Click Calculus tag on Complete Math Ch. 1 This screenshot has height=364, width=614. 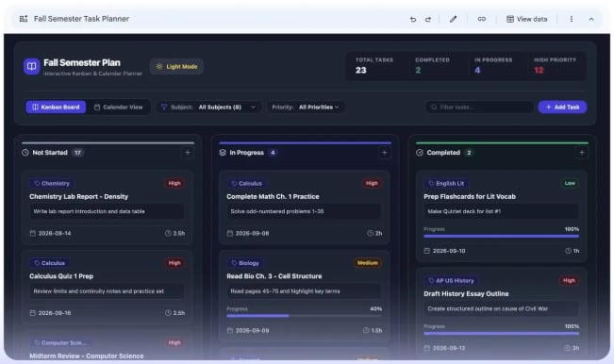click(247, 184)
